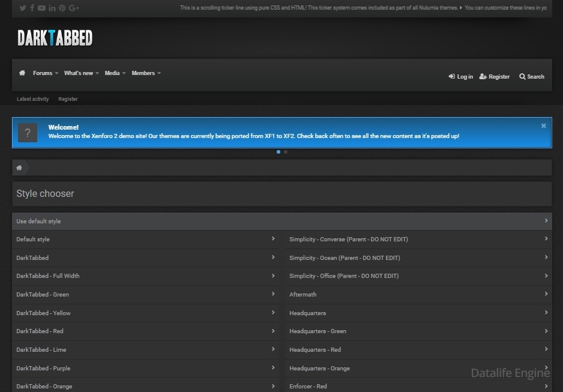The width and height of the screenshot is (563, 392).
Task: Choose DarkTabbed - Green style
Action: pos(146,295)
